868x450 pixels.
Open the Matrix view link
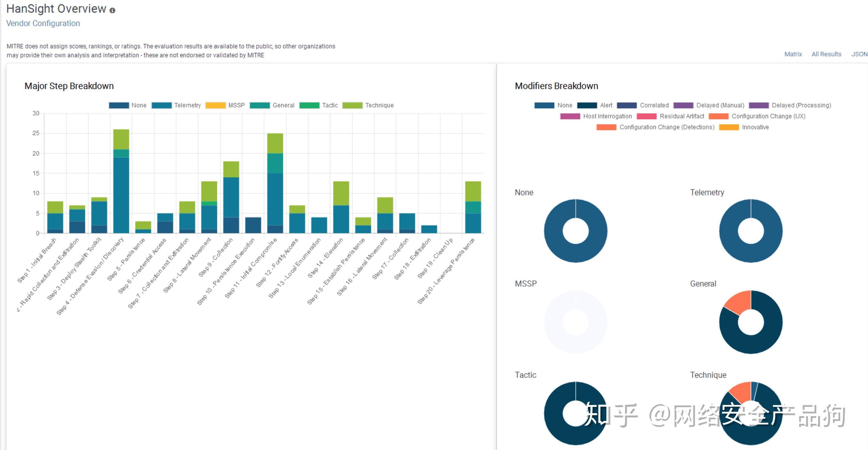(x=793, y=54)
